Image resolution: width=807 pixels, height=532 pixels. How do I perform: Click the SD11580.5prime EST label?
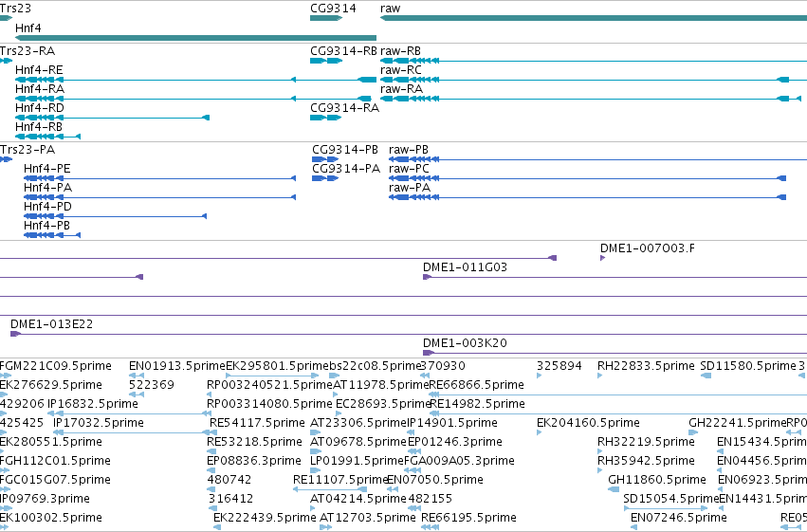(748, 366)
